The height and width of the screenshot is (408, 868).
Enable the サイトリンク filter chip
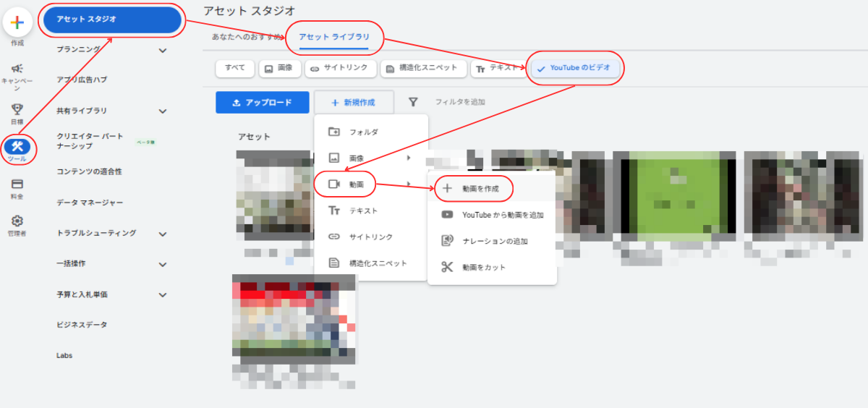(x=341, y=68)
